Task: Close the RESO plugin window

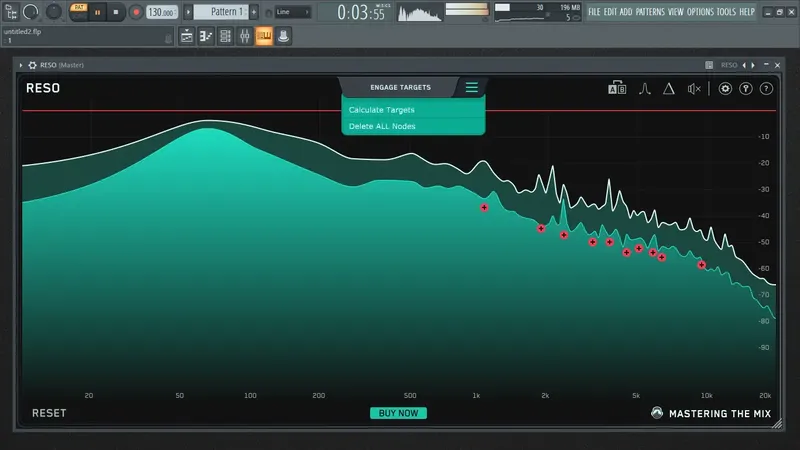Action: [778, 65]
